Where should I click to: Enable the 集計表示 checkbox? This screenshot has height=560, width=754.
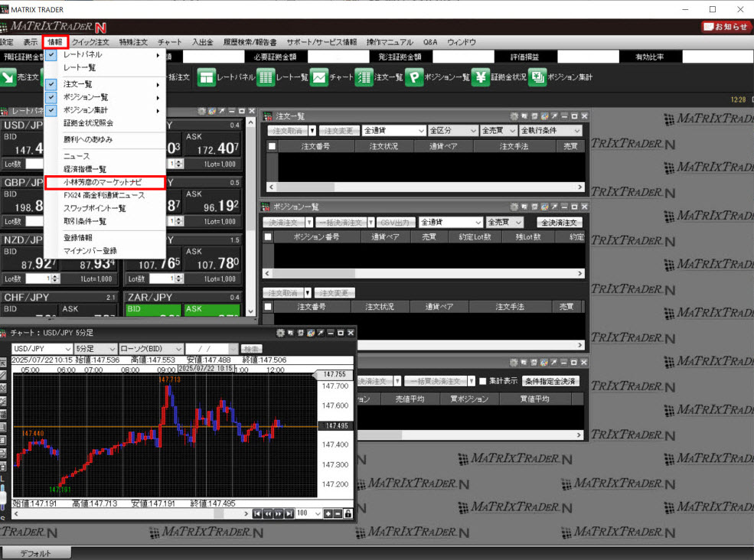coord(483,381)
